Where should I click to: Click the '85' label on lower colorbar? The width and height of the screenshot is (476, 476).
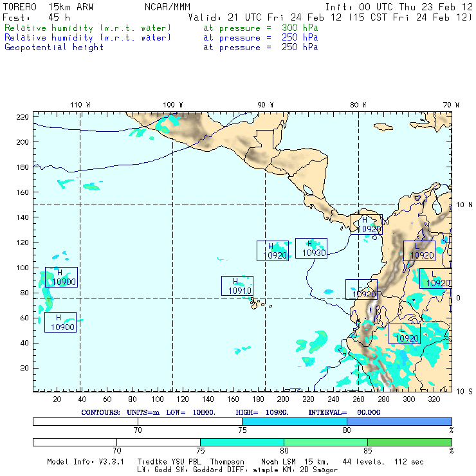[x=368, y=450]
